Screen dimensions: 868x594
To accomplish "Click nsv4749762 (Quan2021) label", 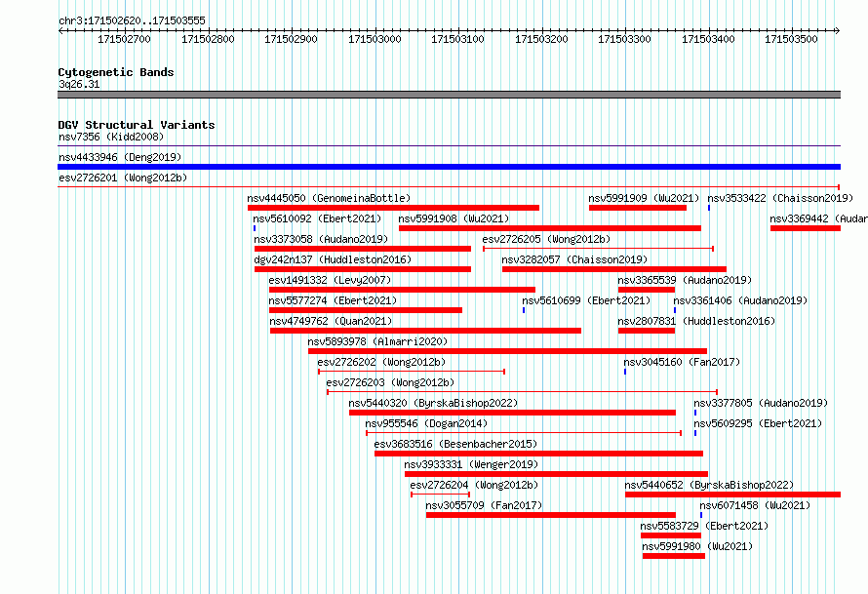I will click(331, 321).
